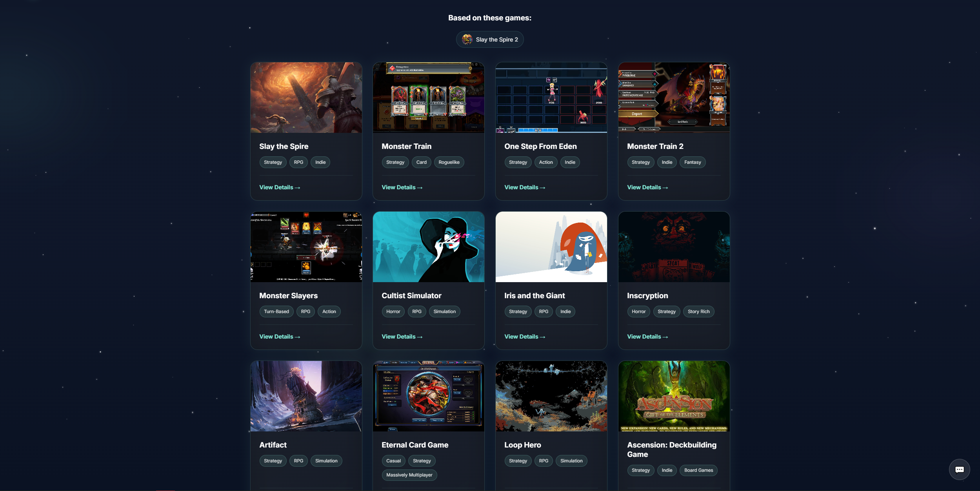Image resolution: width=980 pixels, height=491 pixels.
Task: Click the Fantasy tag on Monster Train 2
Action: coord(692,162)
